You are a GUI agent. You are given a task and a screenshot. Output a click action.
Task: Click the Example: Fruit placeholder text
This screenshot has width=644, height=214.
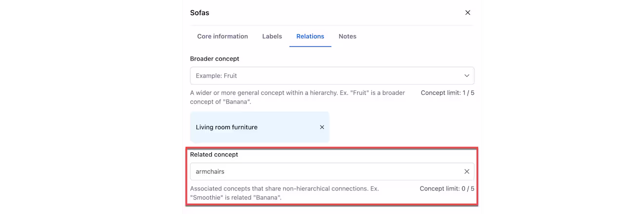click(216, 76)
